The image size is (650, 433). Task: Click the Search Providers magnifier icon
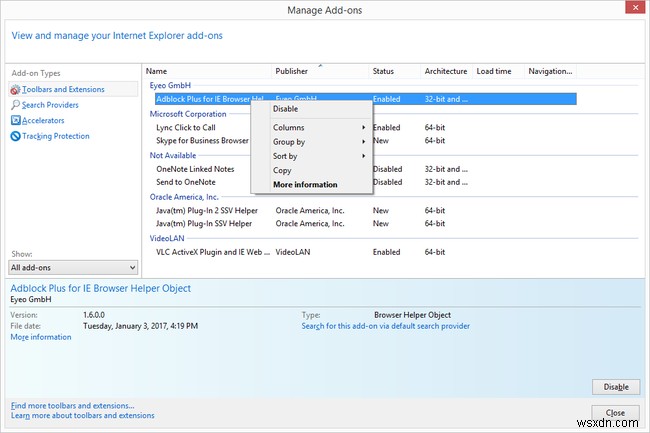coord(15,105)
